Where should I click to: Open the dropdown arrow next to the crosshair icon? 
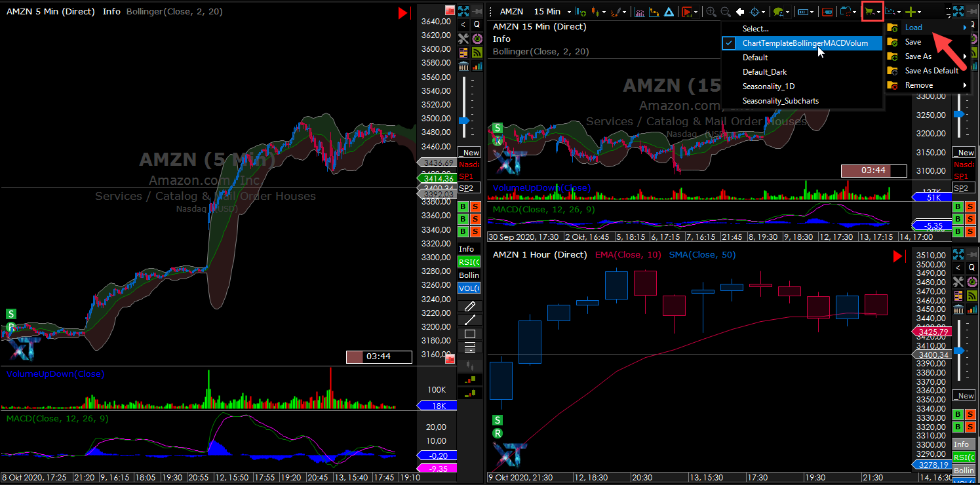pos(764,12)
